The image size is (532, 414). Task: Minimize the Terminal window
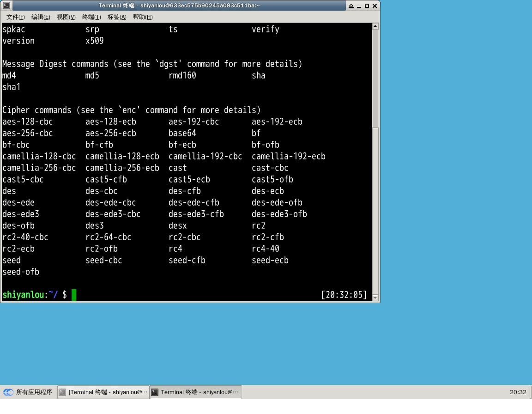pyautogui.click(x=359, y=6)
